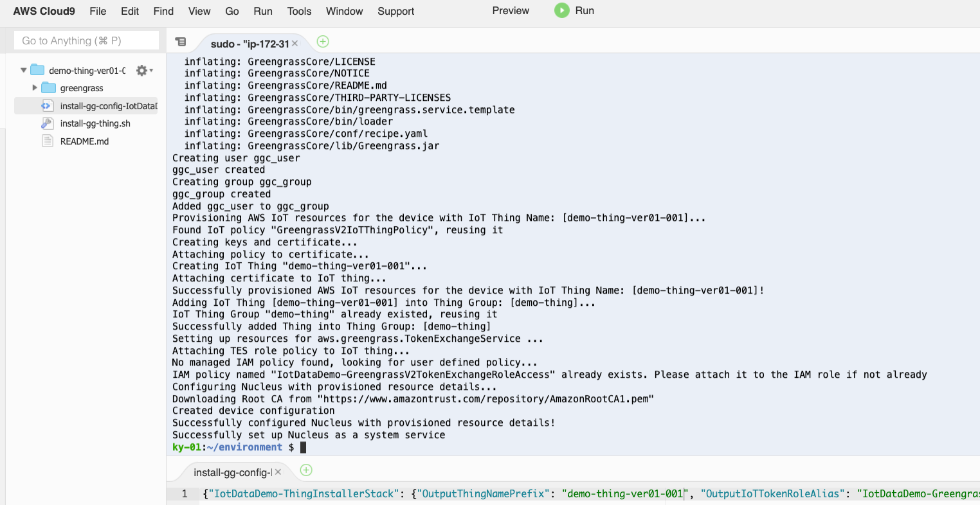
Task: Open the Find menu
Action: [163, 11]
